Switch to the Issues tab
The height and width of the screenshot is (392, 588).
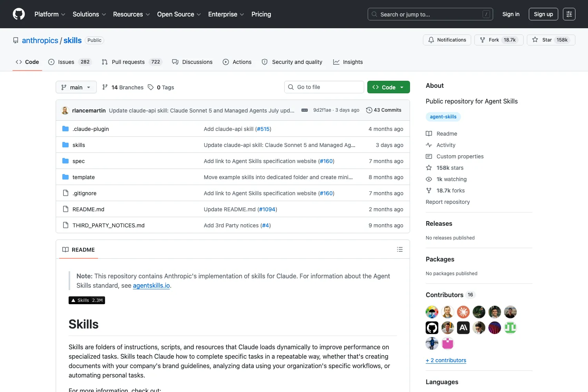coord(70,62)
